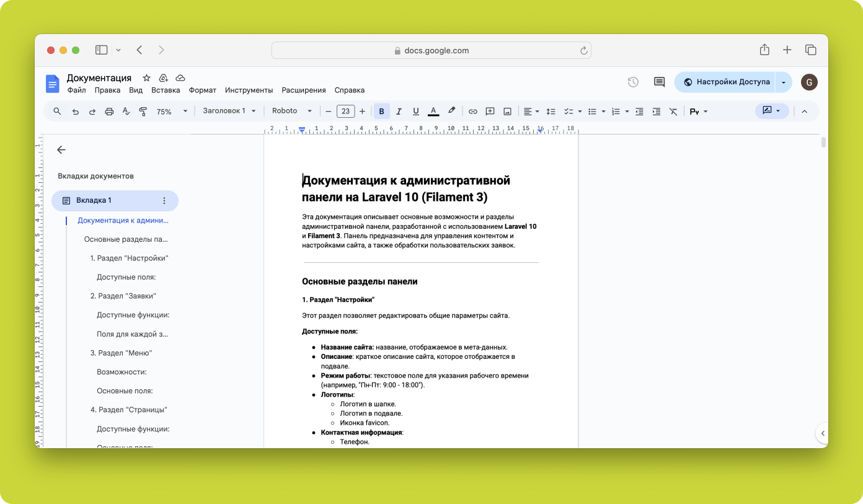Click the highlight color marker icon
The width and height of the screenshot is (863, 504).
coord(451,111)
